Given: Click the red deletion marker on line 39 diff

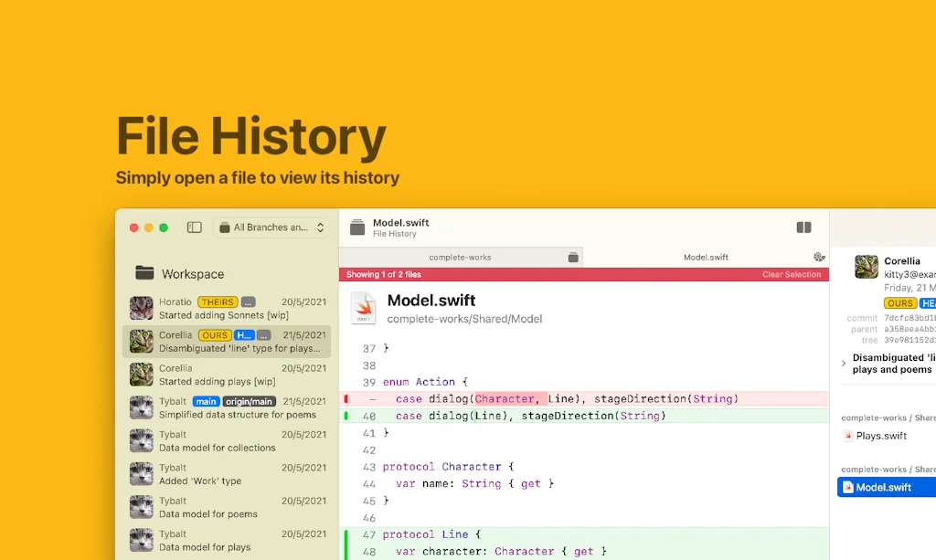Looking at the screenshot, I should [347, 399].
